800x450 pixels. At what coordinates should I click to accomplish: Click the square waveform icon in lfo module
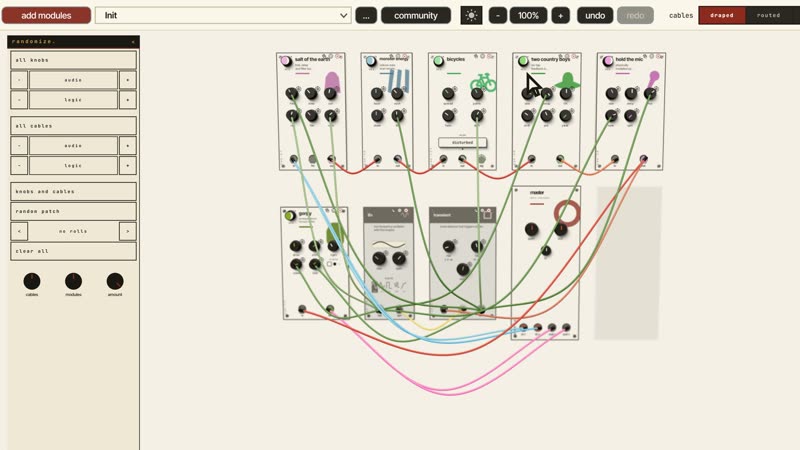coord(388,286)
